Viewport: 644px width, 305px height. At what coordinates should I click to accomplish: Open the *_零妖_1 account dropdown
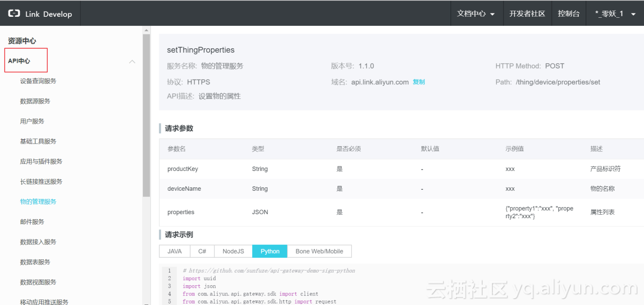[615, 14]
